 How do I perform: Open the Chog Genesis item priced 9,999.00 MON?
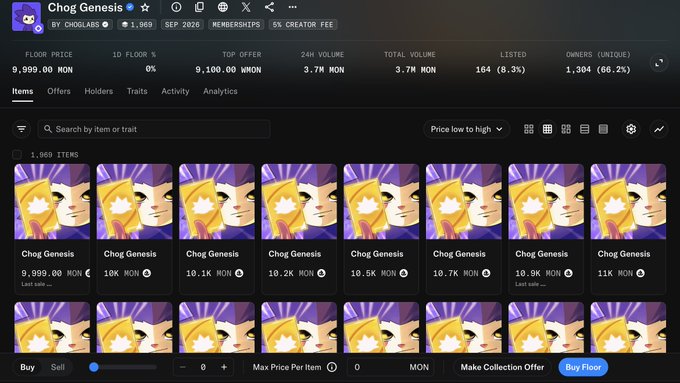(x=52, y=229)
